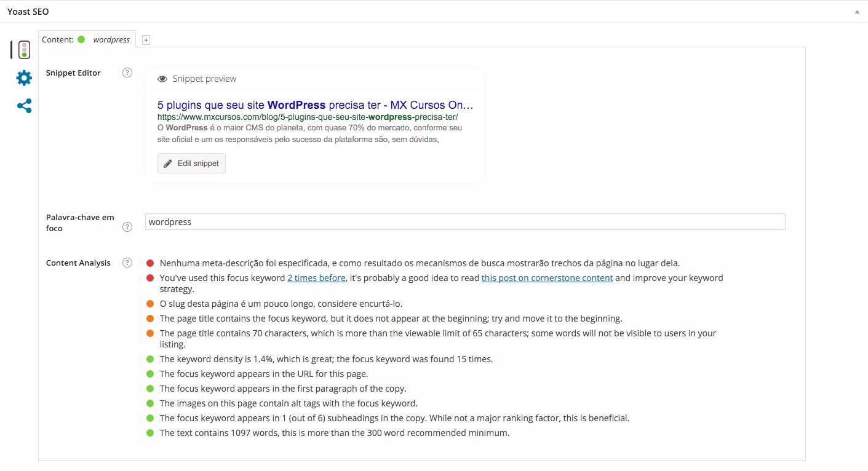Open the gear Advanced settings tab
Image resolution: width=868 pixels, height=471 pixels.
(x=24, y=77)
